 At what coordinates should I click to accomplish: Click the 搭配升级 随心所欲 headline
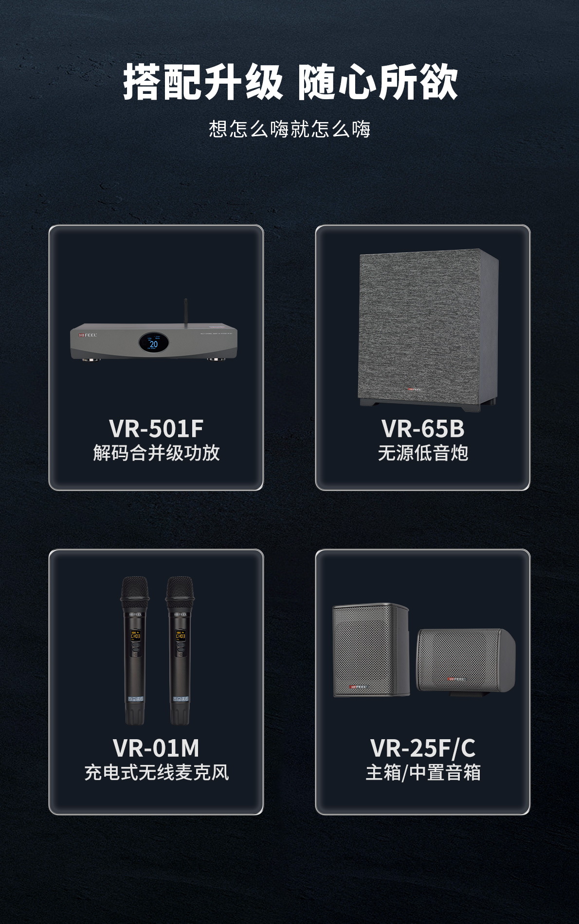[x=290, y=82]
